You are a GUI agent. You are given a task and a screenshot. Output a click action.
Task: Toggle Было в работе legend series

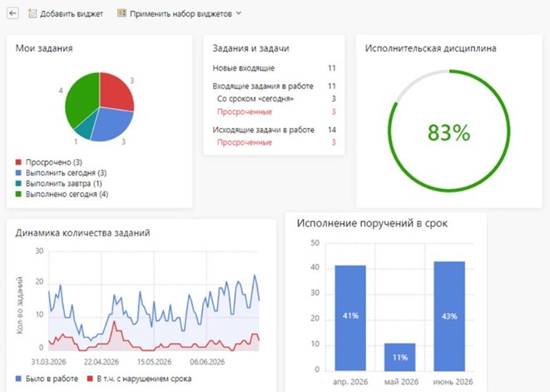point(47,379)
